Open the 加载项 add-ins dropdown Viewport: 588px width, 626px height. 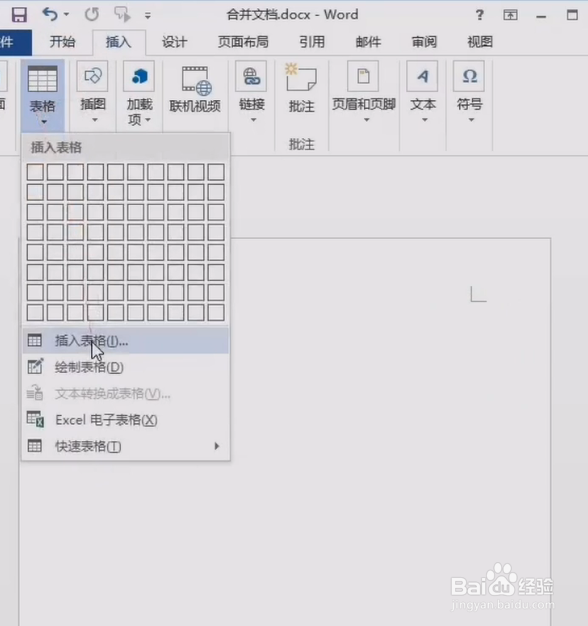(x=139, y=96)
